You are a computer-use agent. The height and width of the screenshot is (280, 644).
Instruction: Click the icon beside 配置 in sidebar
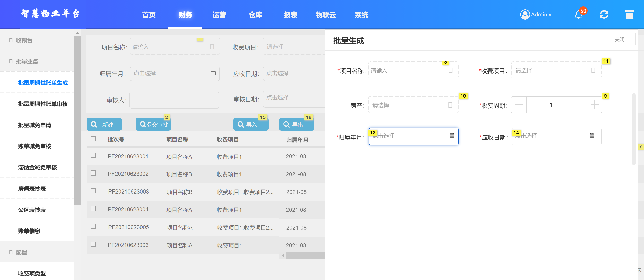coord(11,252)
